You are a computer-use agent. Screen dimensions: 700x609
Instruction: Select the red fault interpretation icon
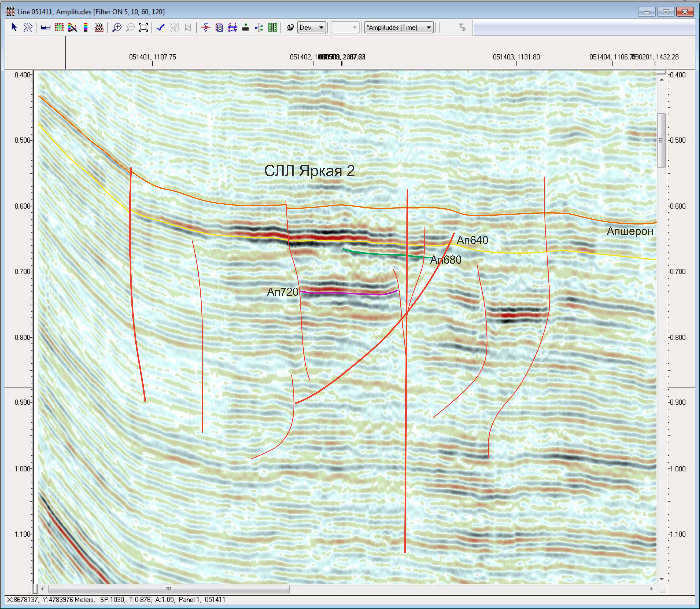tap(206, 28)
